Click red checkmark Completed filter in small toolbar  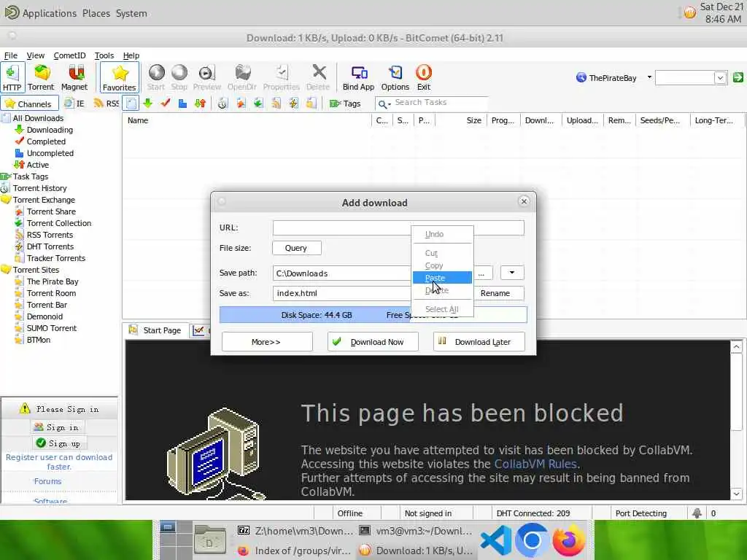point(166,103)
